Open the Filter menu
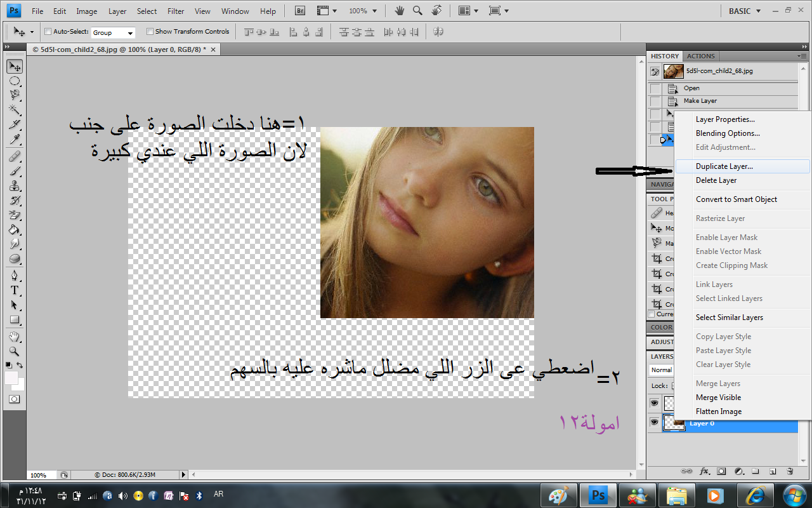The height and width of the screenshot is (508, 812). pyautogui.click(x=176, y=11)
